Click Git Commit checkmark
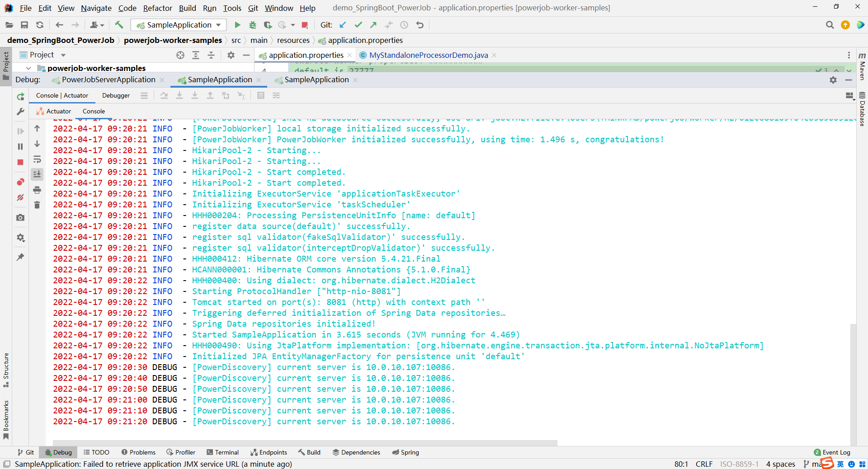The width and height of the screenshot is (868, 469). (x=358, y=25)
